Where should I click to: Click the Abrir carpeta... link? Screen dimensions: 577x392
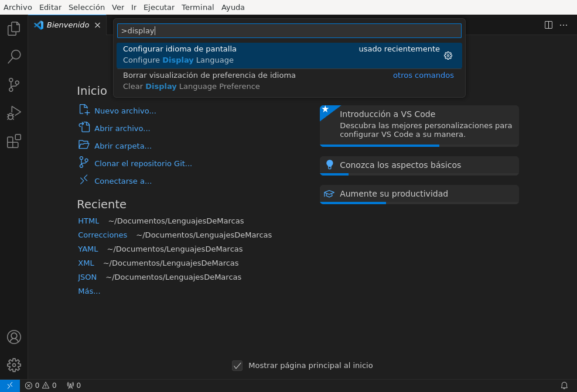pyautogui.click(x=123, y=146)
